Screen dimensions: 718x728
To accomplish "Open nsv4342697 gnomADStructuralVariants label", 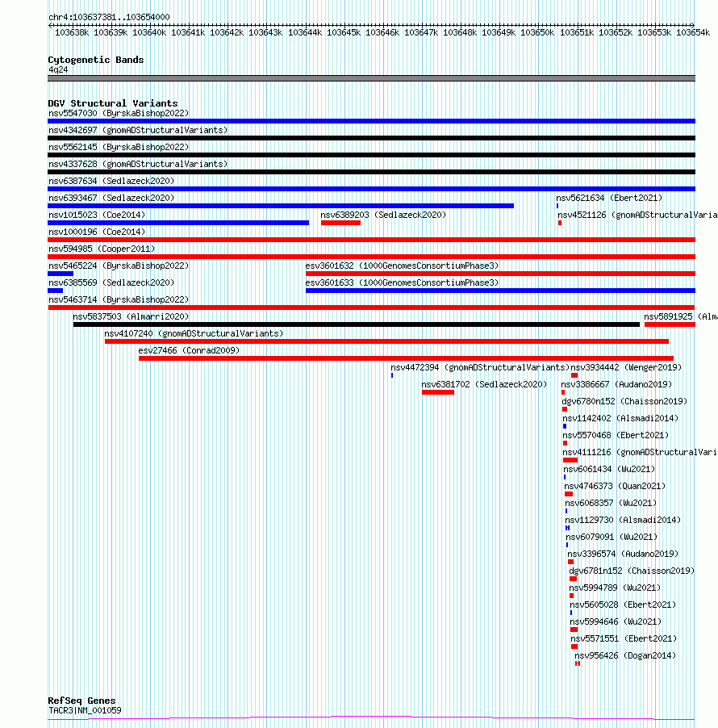I will pos(138,131).
